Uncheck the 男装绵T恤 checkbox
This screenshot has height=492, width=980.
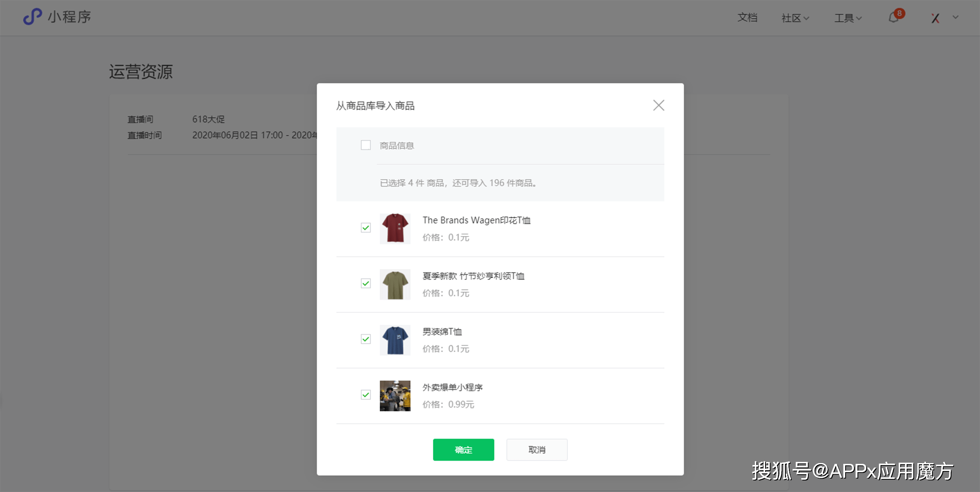coord(366,339)
